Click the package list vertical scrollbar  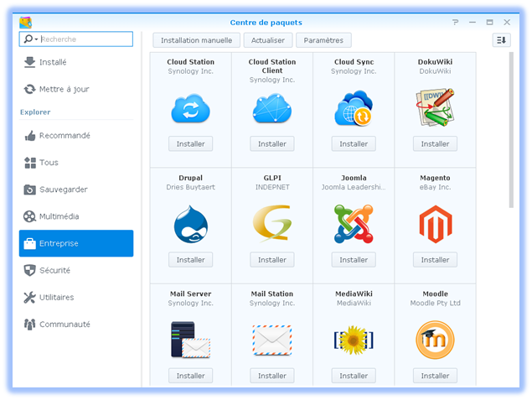(x=511, y=130)
